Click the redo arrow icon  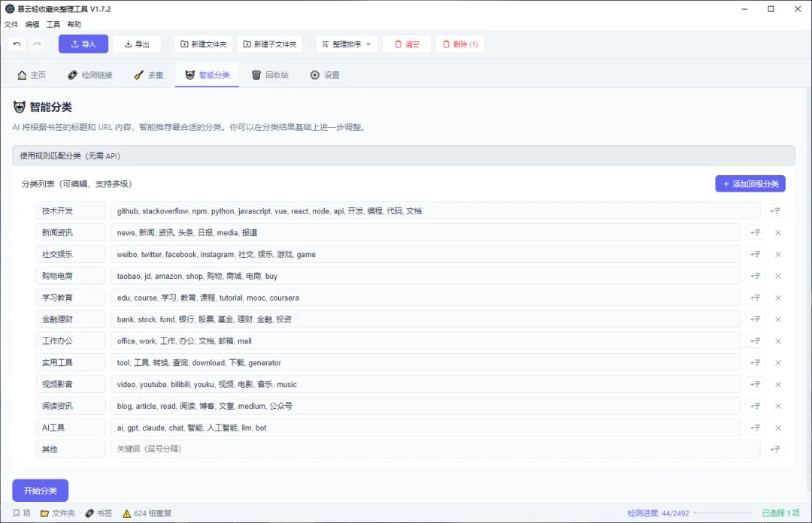click(x=38, y=44)
